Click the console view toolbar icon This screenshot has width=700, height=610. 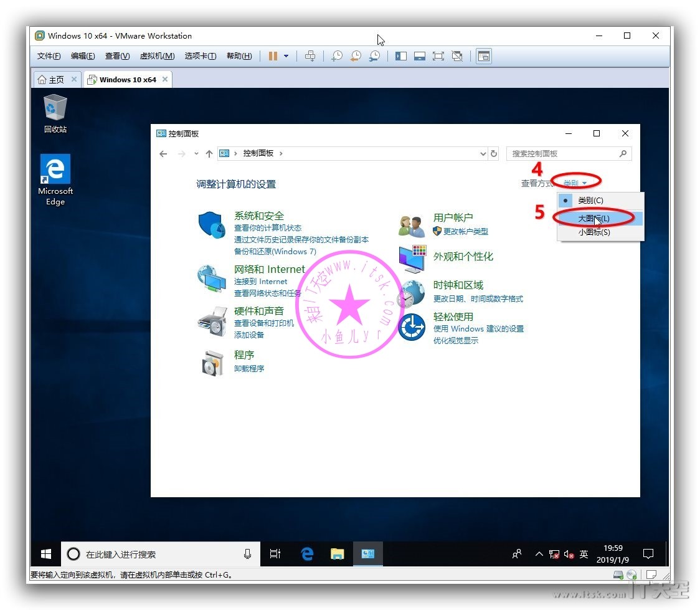point(484,56)
